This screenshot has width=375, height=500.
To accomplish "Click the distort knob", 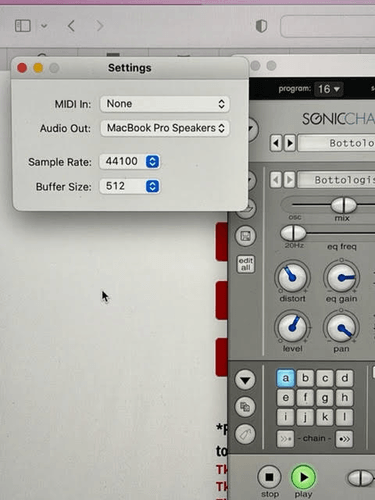I will point(292,277).
